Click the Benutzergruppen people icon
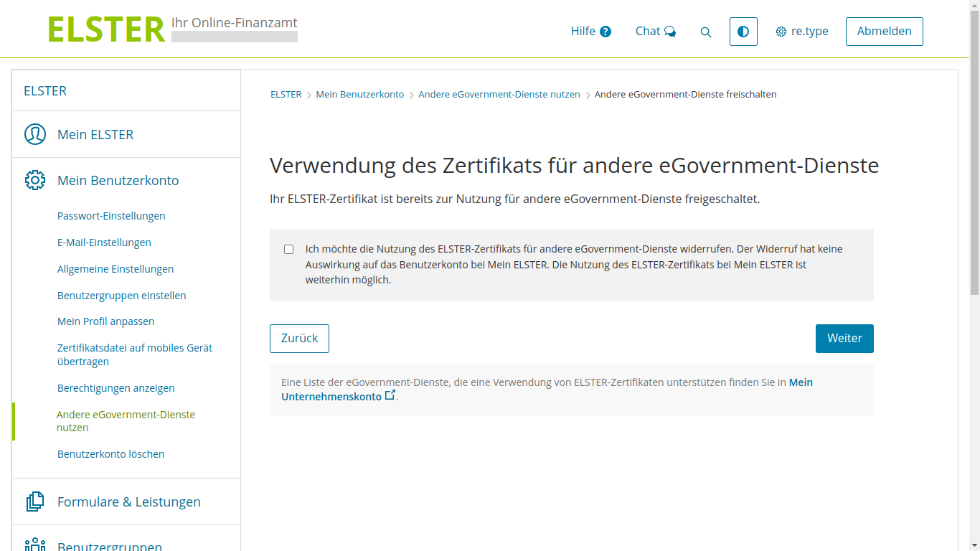 (35, 545)
